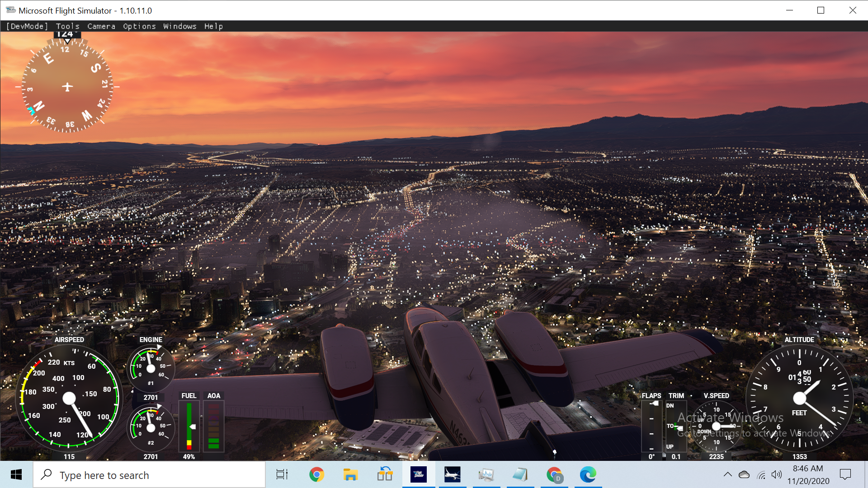
Task: Click the airspeed gauge dial
Action: pos(69,398)
